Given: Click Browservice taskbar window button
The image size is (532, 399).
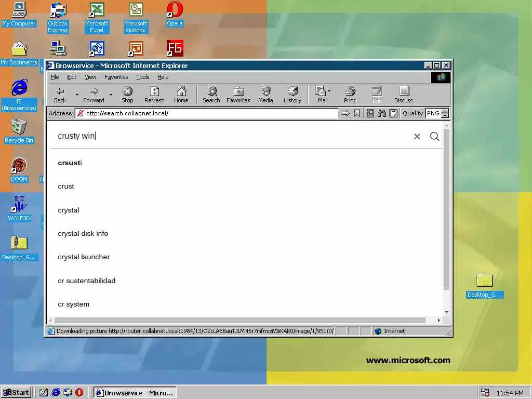Looking at the screenshot, I should [x=135, y=393].
